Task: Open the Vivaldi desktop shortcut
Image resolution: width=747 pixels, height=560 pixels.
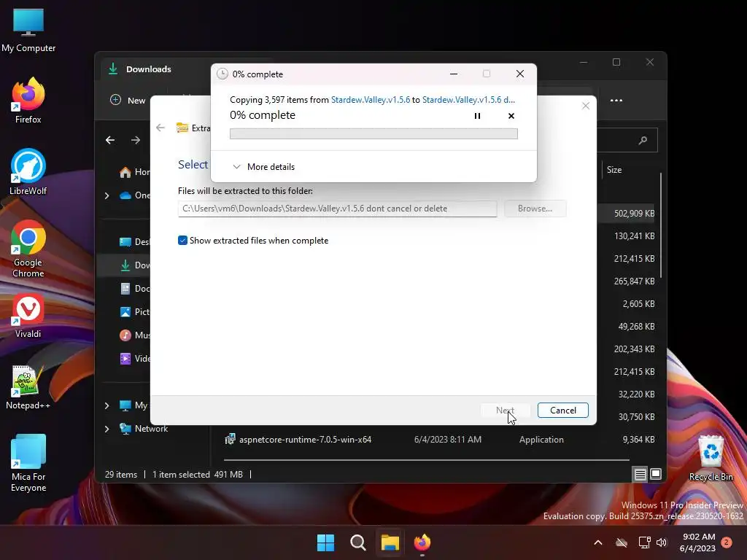Action: (x=28, y=316)
